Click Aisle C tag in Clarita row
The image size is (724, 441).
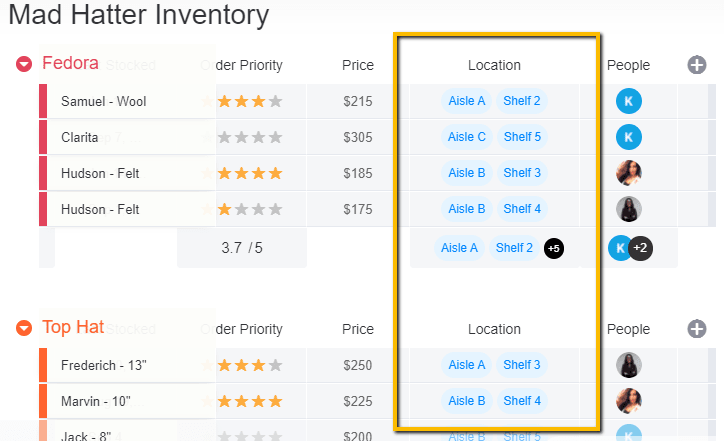click(467, 137)
